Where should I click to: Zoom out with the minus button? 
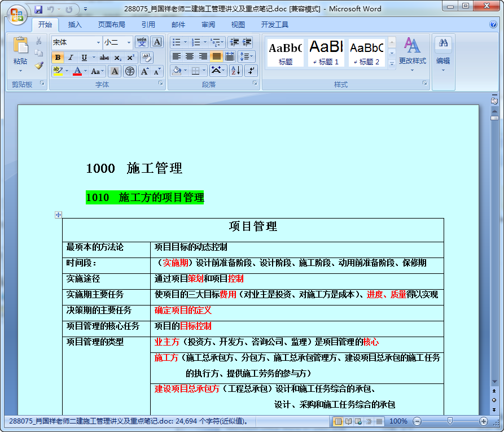point(417,421)
